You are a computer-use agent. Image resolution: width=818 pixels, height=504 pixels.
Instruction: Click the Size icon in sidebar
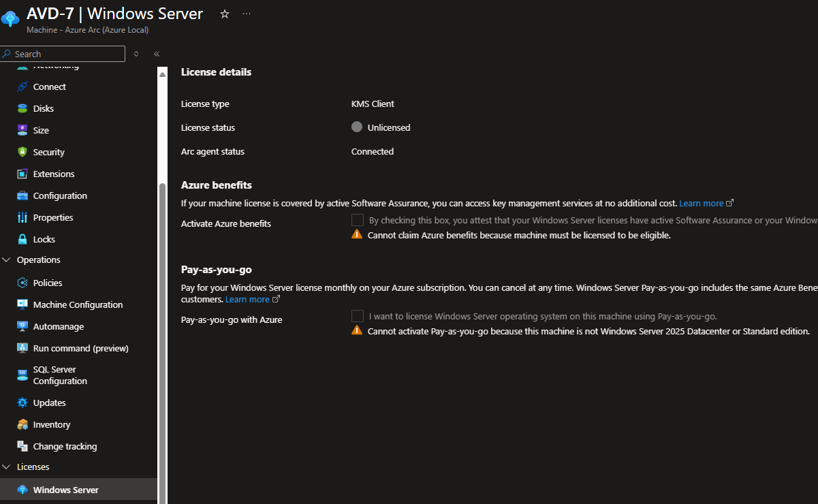pyautogui.click(x=22, y=130)
